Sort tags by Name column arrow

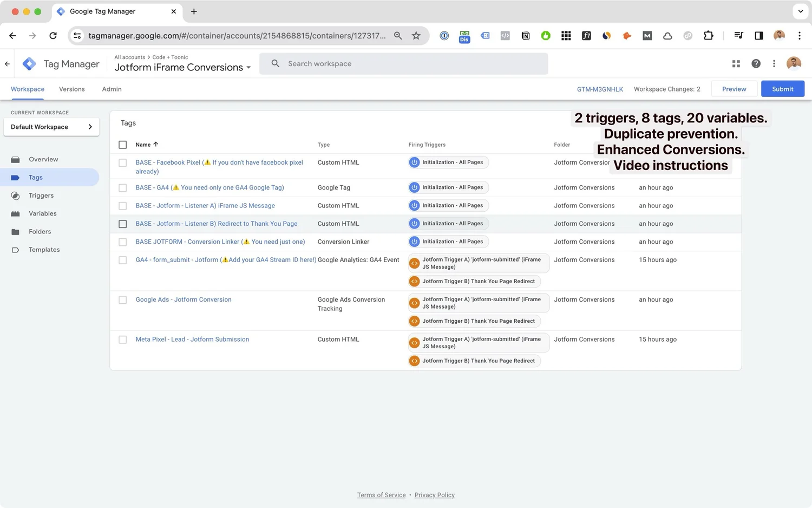[x=156, y=145]
